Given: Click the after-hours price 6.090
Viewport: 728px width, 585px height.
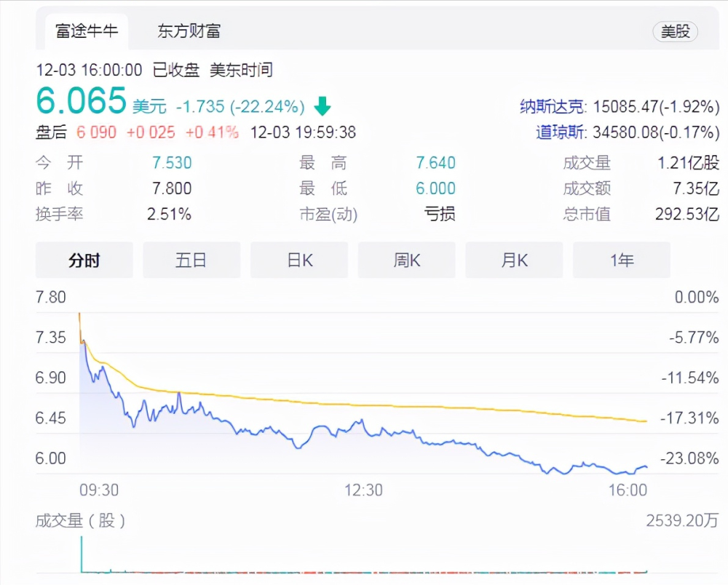Looking at the screenshot, I should [96, 132].
